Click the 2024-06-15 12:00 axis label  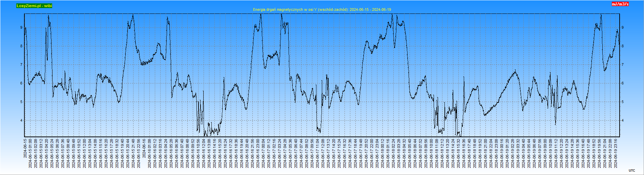tap(85, 153)
